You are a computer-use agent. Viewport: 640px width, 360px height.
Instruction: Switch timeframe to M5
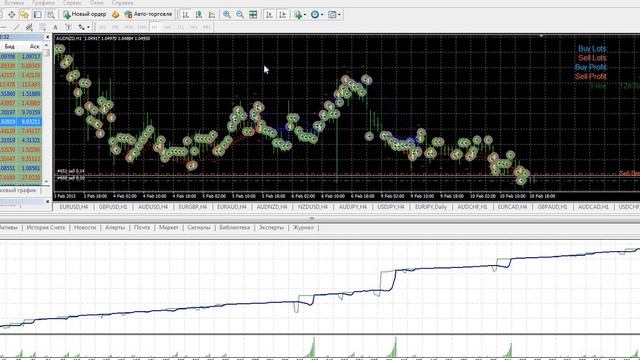(115, 27)
